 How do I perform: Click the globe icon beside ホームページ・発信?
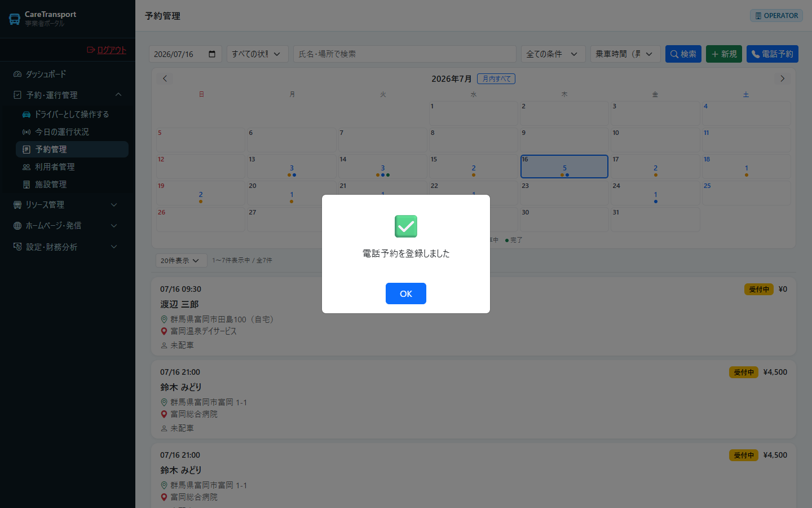point(17,225)
